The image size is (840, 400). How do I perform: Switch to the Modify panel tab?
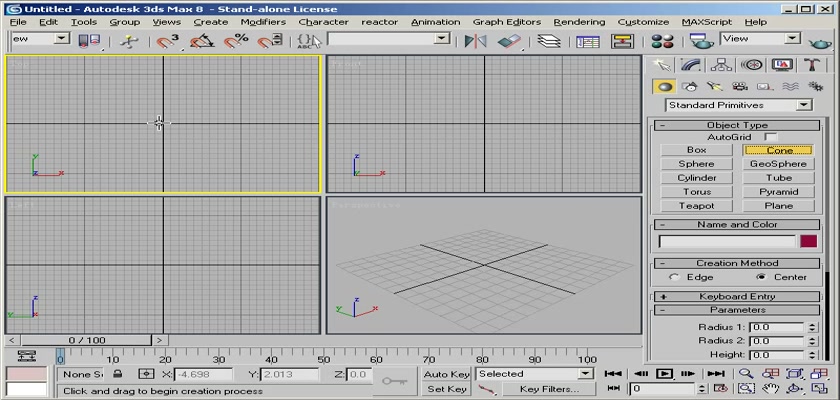coord(692,65)
